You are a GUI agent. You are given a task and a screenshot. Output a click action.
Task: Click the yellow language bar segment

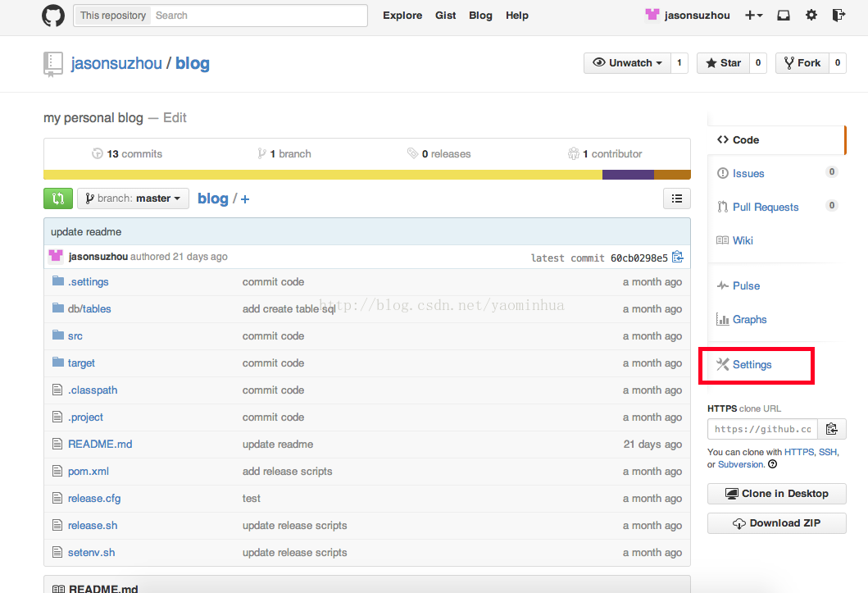click(323, 175)
